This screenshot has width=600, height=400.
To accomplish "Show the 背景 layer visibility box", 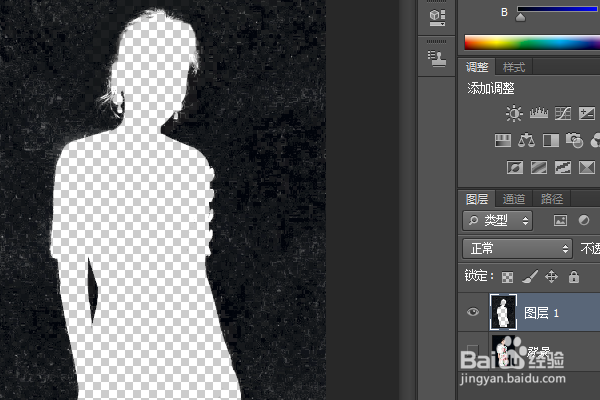I will click(473, 349).
